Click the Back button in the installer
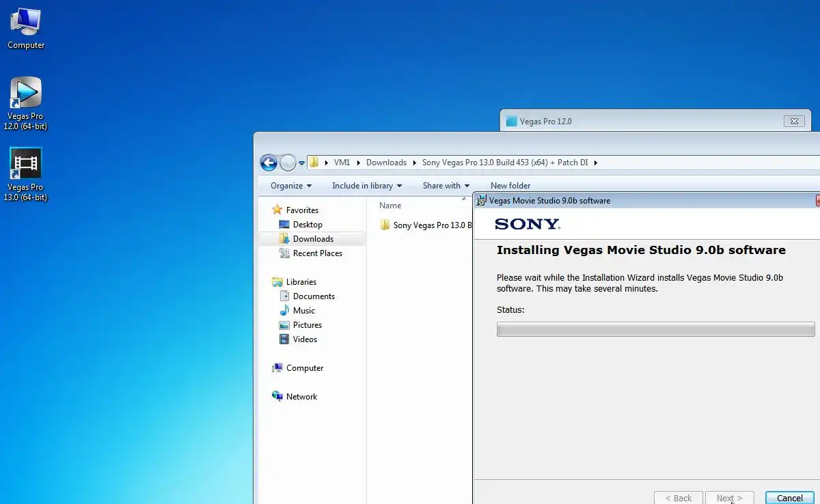The image size is (820, 504). (x=678, y=498)
